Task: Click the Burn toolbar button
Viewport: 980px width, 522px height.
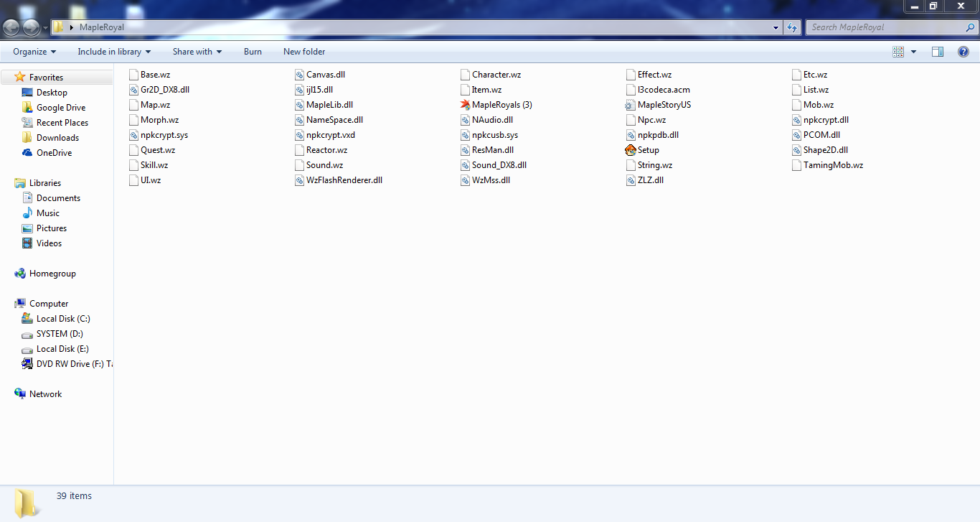Action: [253, 52]
